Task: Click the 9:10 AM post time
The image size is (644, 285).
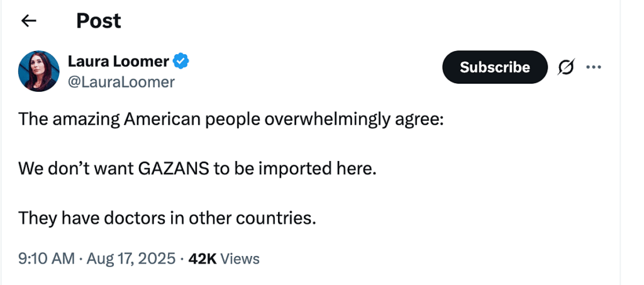Action: [46, 259]
